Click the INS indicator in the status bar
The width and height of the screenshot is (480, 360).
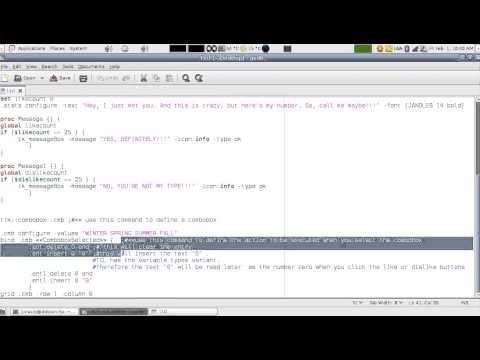(x=465, y=302)
